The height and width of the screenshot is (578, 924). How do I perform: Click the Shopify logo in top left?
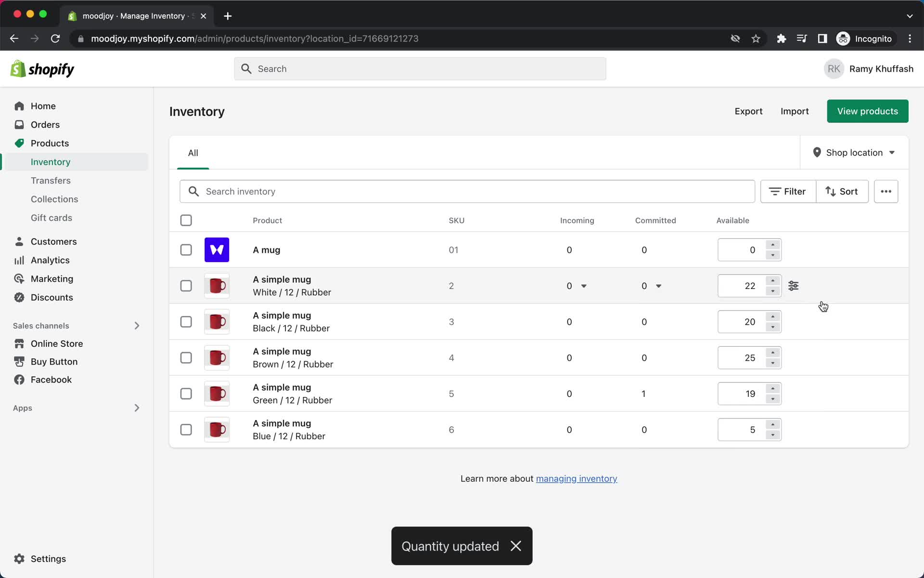pos(42,68)
